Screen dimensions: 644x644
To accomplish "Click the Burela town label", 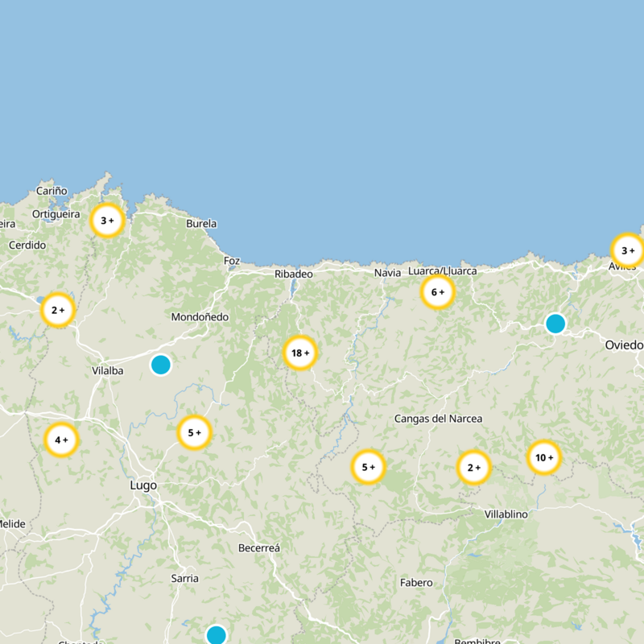I will (x=201, y=224).
